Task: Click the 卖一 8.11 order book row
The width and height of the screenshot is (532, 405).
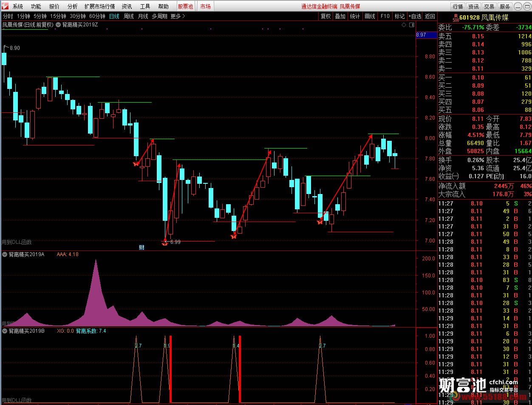Action: tap(485, 68)
